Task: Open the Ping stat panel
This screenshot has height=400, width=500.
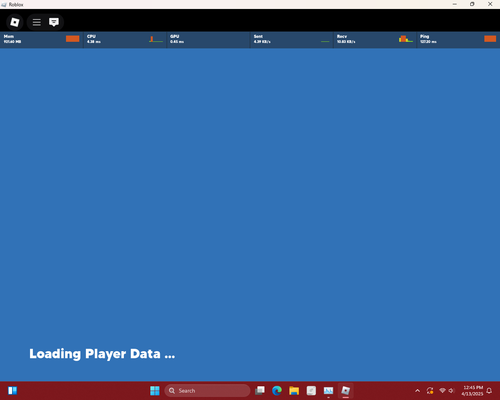Action: tap(458, 39)
